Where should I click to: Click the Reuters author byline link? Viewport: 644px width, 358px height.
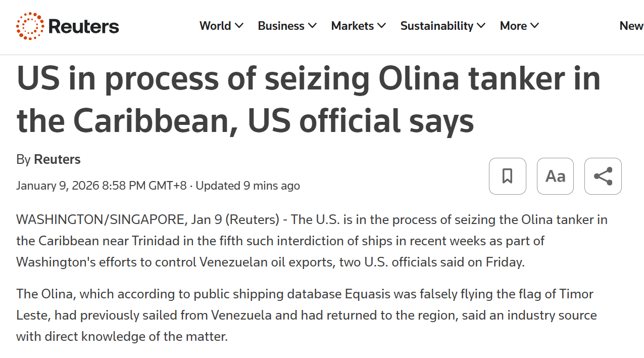point(57,159)
